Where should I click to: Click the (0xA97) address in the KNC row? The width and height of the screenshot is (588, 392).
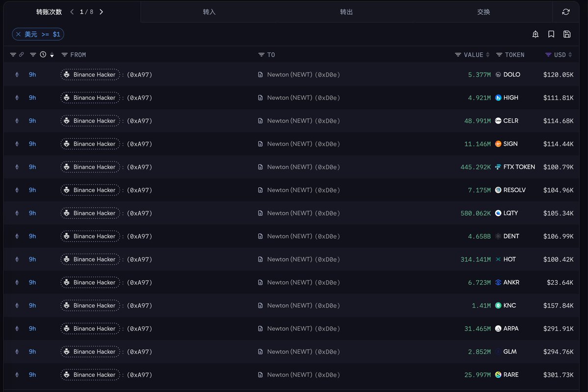pyautogui.click(x=139, y=305)
